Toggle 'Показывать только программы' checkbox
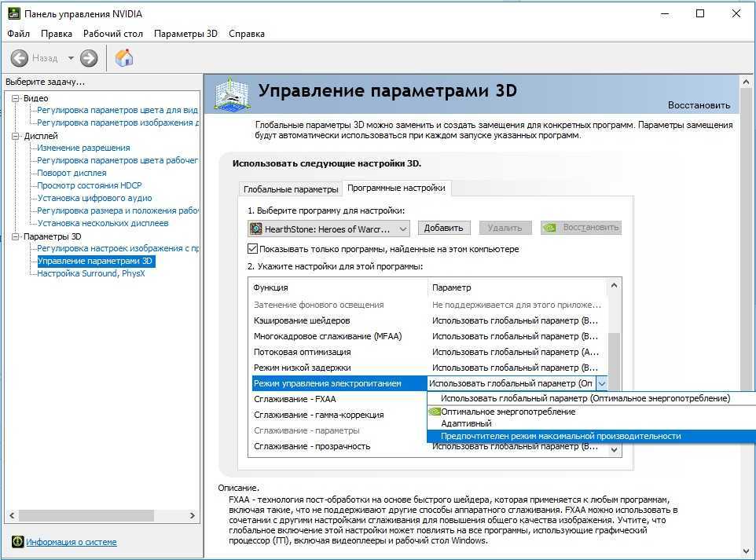Viewport: 756px width, 560px height. tap(252, 249)
